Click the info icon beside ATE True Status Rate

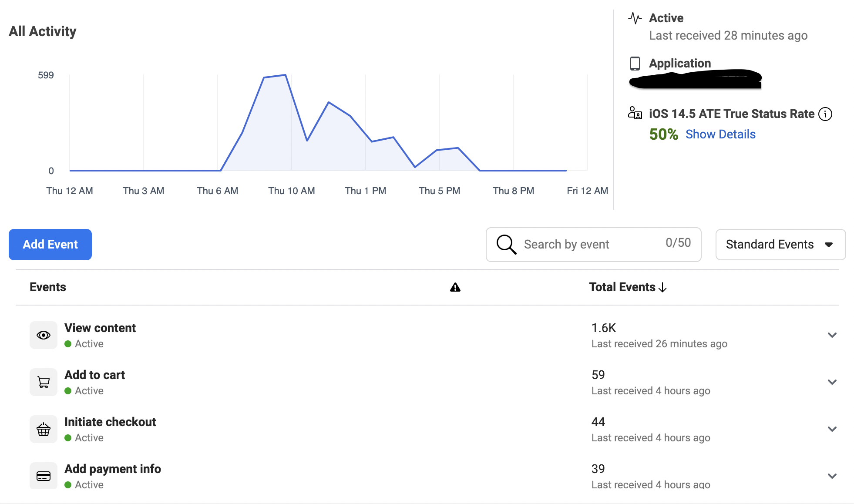pos(825,114)
